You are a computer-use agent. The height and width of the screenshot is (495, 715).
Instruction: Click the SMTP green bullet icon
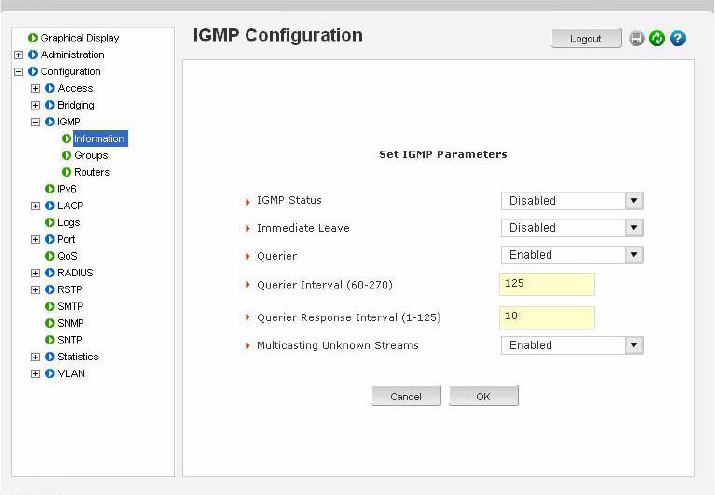coord(50,306)
